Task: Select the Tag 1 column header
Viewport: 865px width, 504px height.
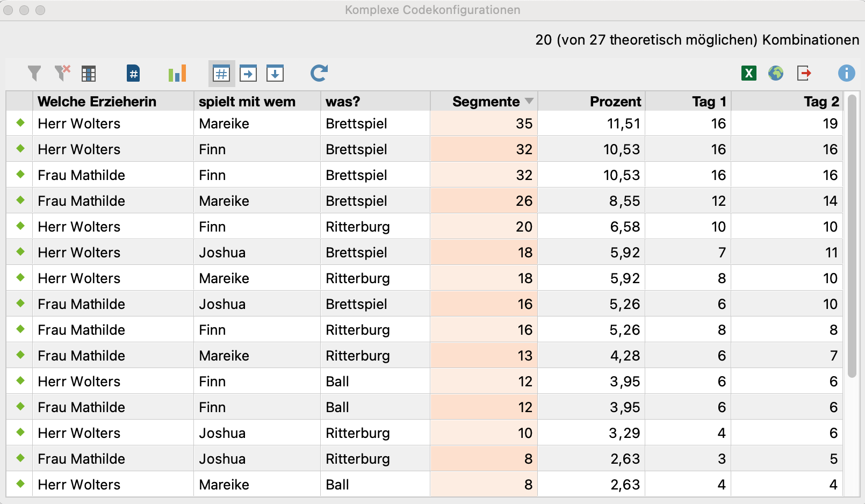Action: 709,102
